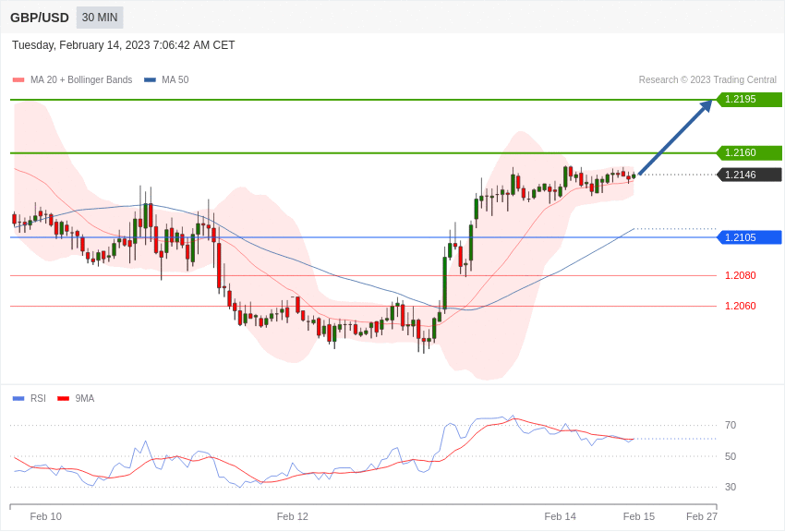
Task: Click the RSI legend label
Action: tap(38, 398)
